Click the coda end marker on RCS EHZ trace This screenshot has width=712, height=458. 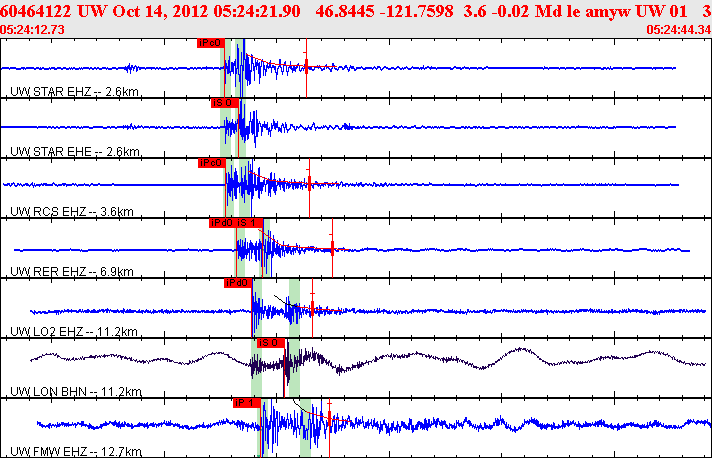(x=309, y=184)
